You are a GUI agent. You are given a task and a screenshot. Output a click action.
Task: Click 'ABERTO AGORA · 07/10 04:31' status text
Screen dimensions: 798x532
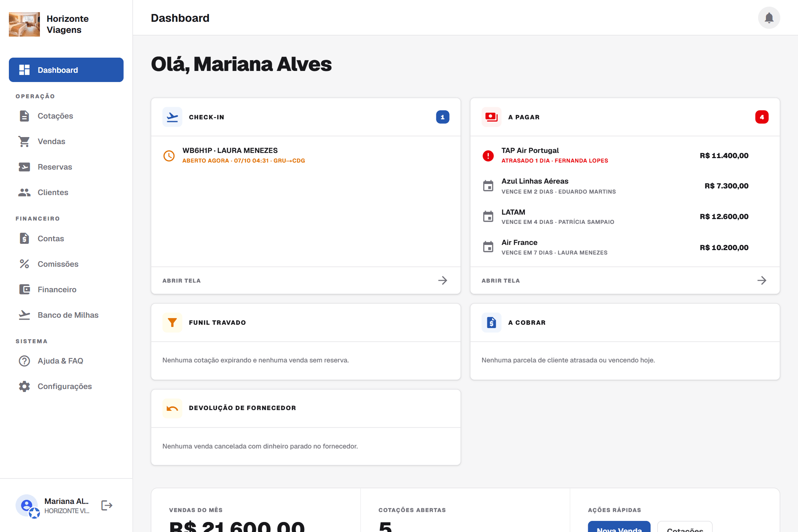click(x=225, y=161)
